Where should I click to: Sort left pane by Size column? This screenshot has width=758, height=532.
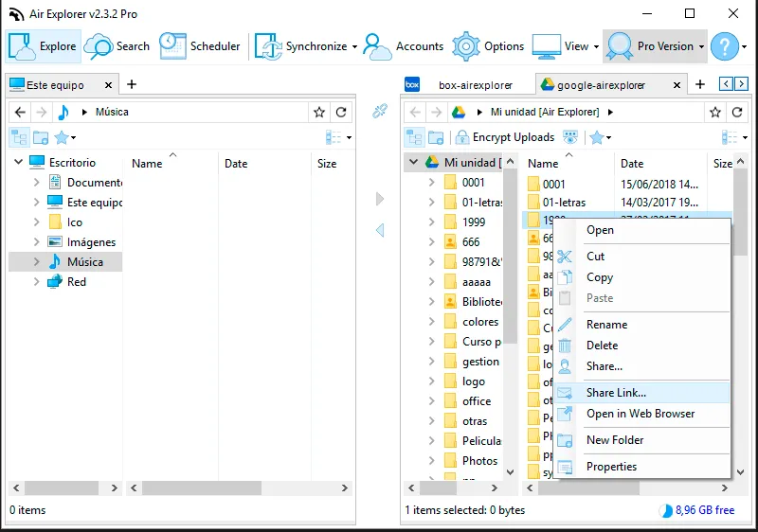pos(333,163)
